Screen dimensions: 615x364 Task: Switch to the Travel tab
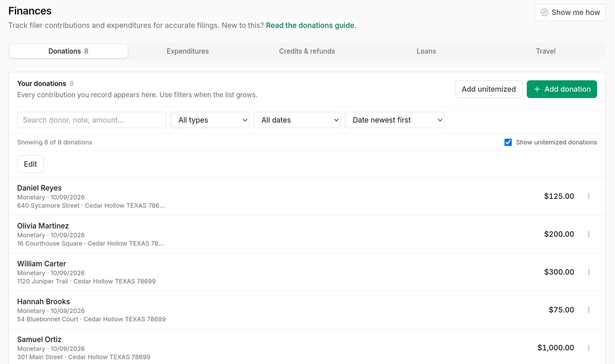coord(546,51)
